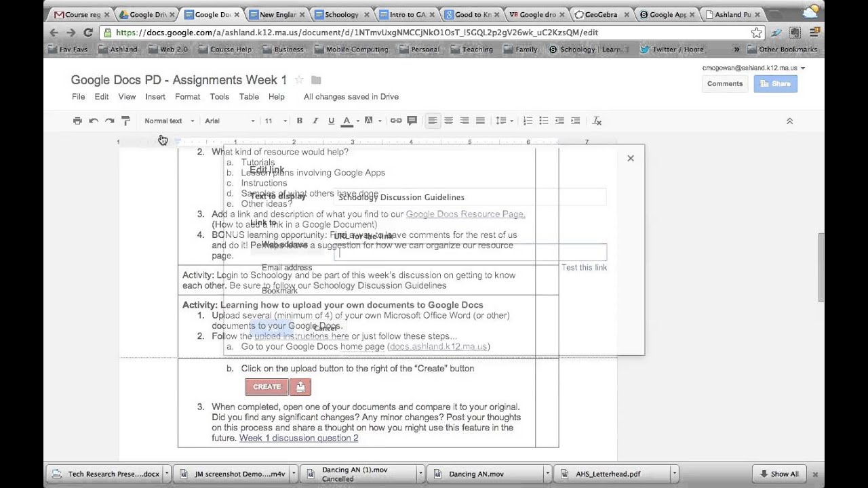Justify the text
The width and height of the screenshot is (868, 488).
pos(480,121)
